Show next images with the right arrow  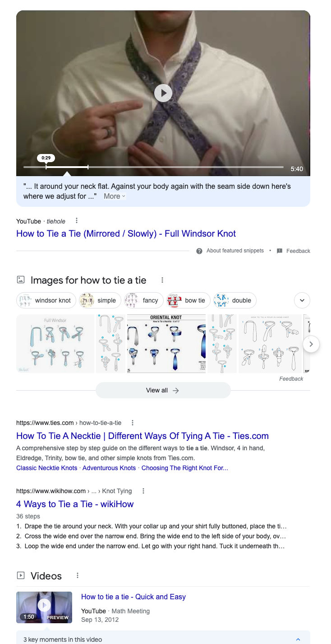click(311, 344)
